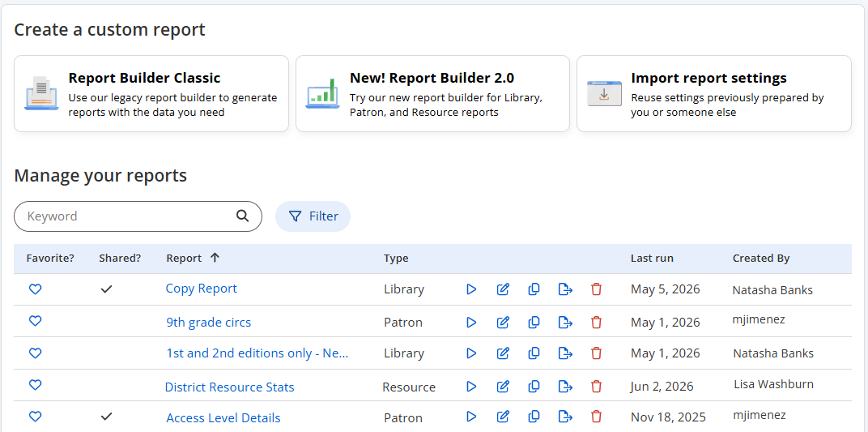This screenshot has height=432, width=868.
Task: Open Report Builder Classic
Action: 151,93
